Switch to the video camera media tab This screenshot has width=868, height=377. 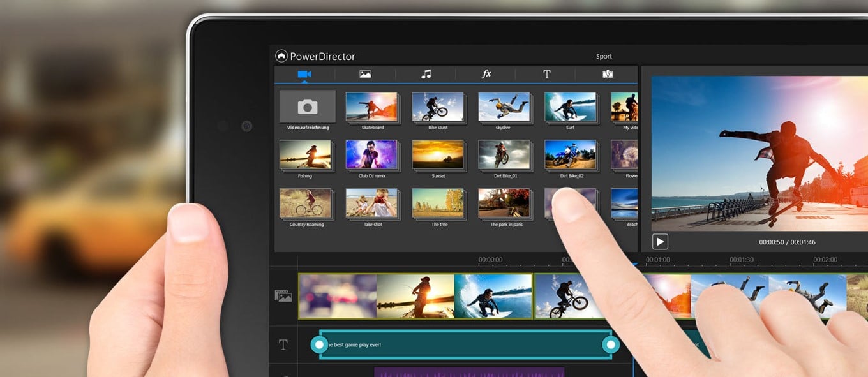[304, 74]
